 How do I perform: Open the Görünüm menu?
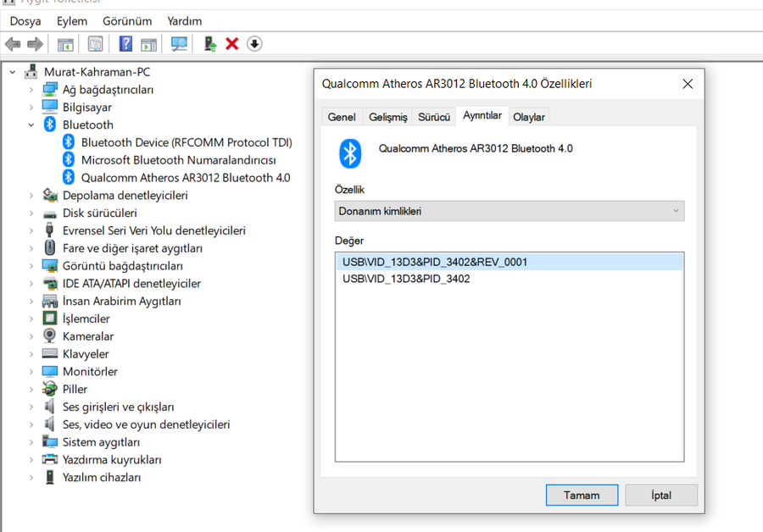coord(127,21)
